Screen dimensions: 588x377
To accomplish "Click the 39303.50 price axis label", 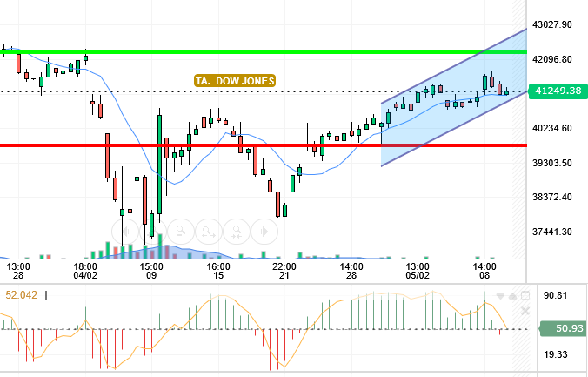I will tap(552, 163).
